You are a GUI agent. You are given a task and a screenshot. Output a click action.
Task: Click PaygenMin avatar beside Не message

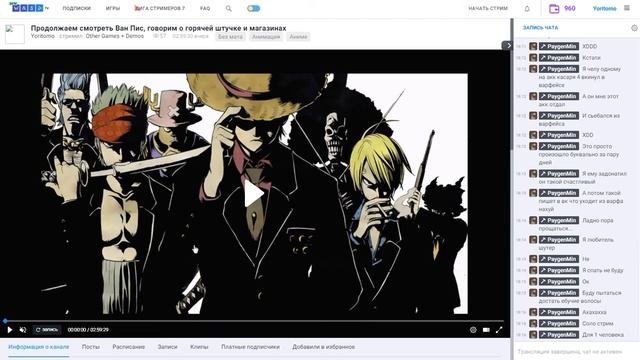pos(533,259)
